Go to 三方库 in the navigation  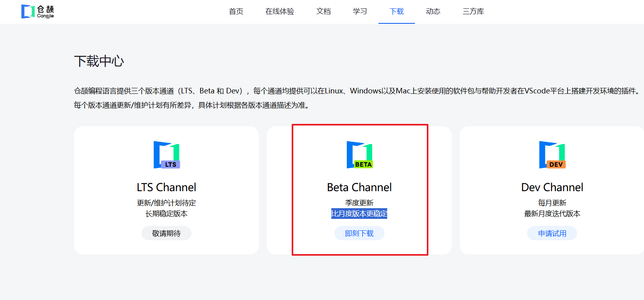tap(473, 11)
